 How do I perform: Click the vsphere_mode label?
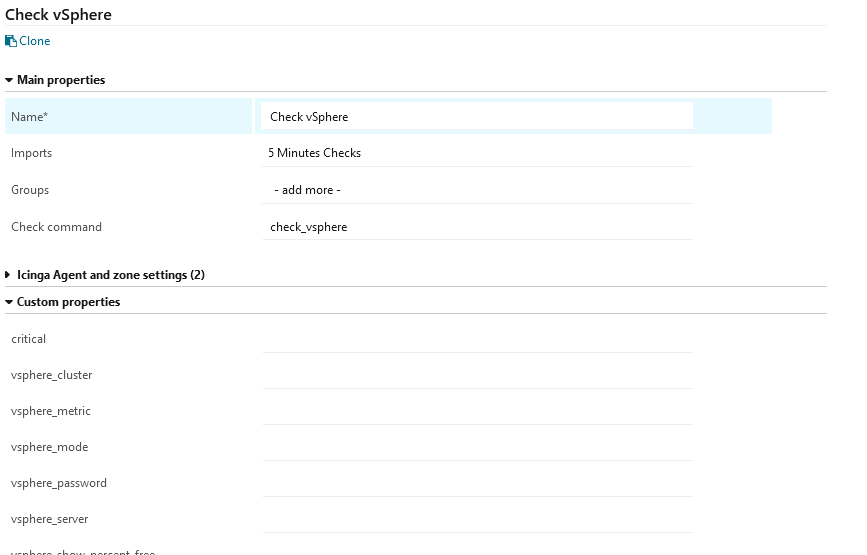(50, 447)
